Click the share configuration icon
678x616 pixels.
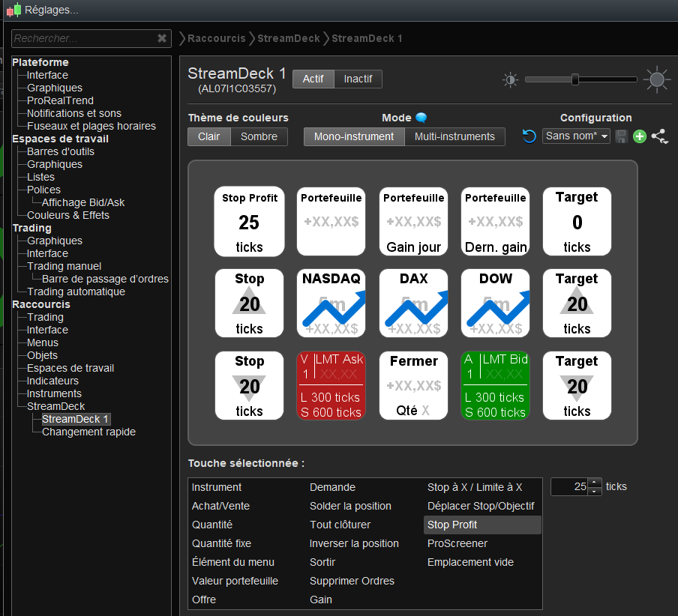(x=660, y=136)
